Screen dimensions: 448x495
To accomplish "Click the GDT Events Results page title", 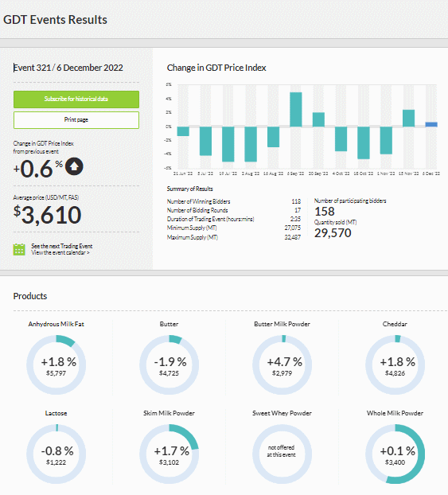I will tap(55, 20).
